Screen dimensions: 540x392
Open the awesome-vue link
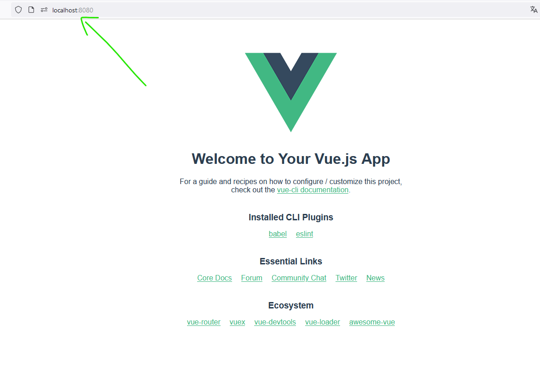(x=372, y=322)
